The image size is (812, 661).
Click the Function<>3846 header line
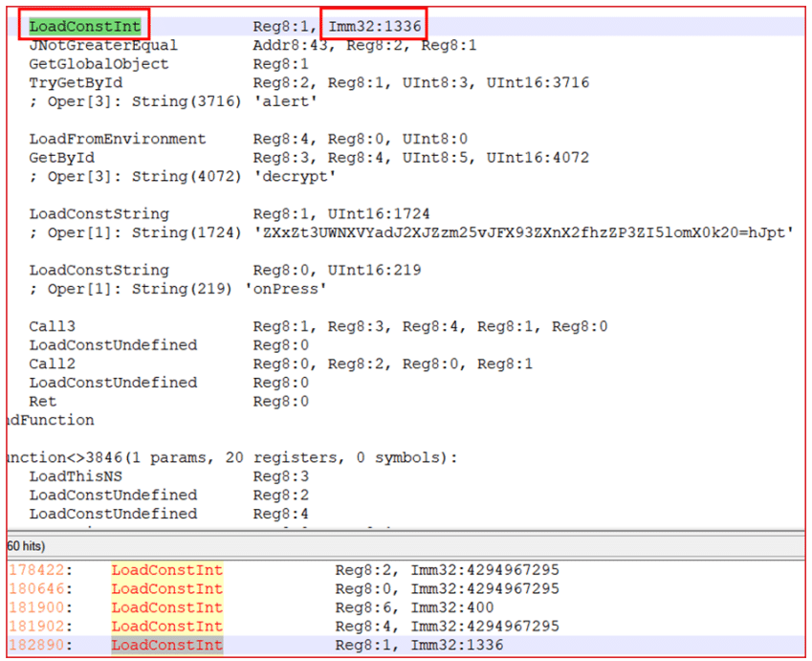(232, 457)
